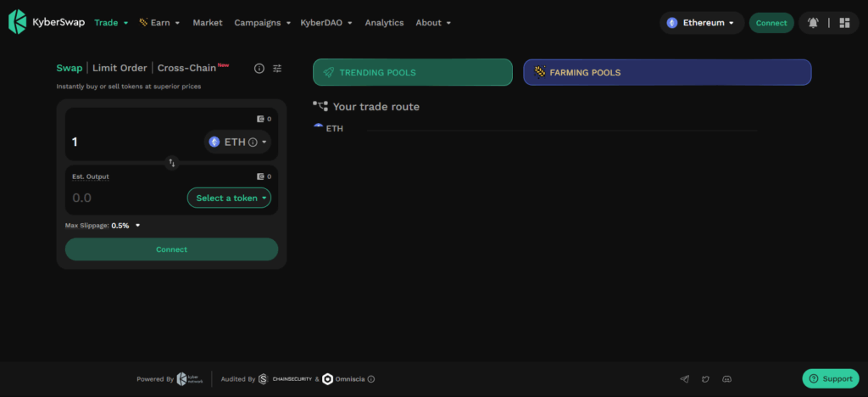Open the notifications bell
Image resolution: width=868 pixels, height=397 pixels.
point(814,23)
